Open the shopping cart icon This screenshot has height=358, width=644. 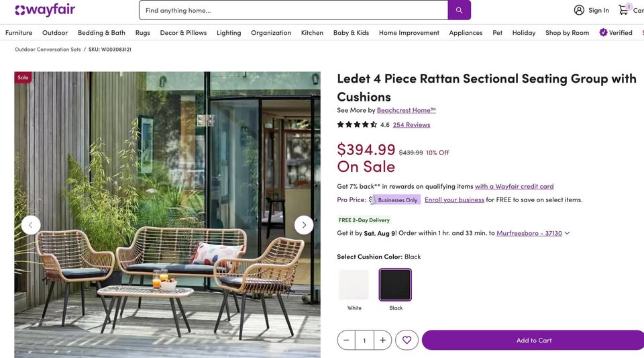coord(624,10)
